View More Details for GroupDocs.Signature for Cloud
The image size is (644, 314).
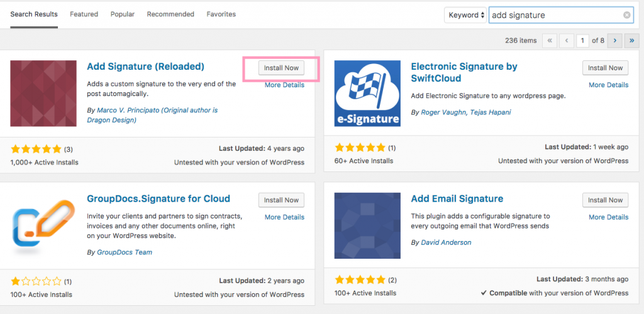(x=285, y=217)
